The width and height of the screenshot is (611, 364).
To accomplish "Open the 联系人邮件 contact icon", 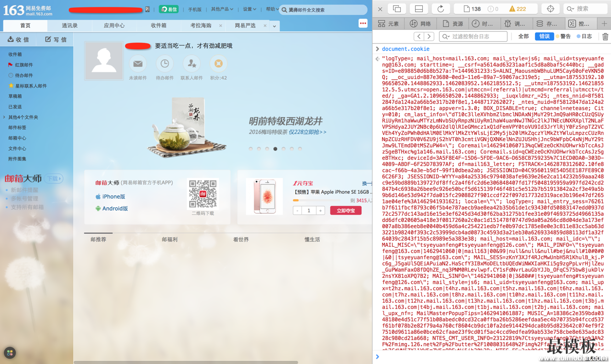I will tap(192, 64).
